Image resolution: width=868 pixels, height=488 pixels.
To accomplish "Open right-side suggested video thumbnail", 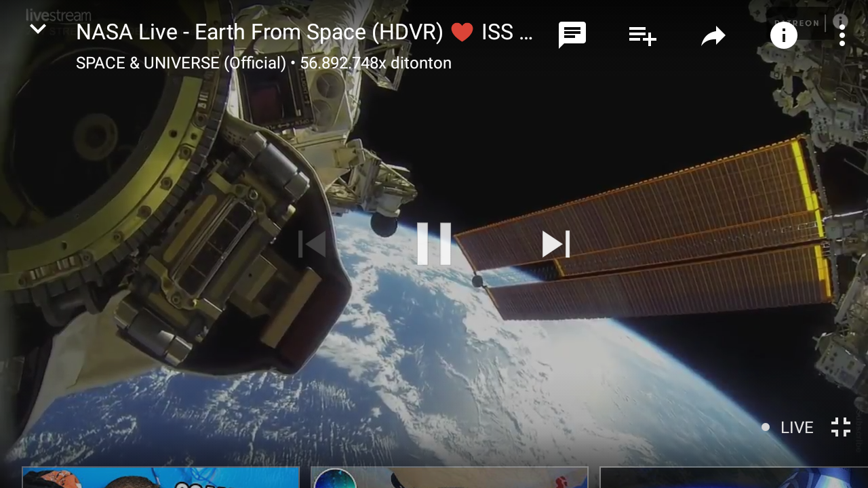I will (x=734, y=477).
